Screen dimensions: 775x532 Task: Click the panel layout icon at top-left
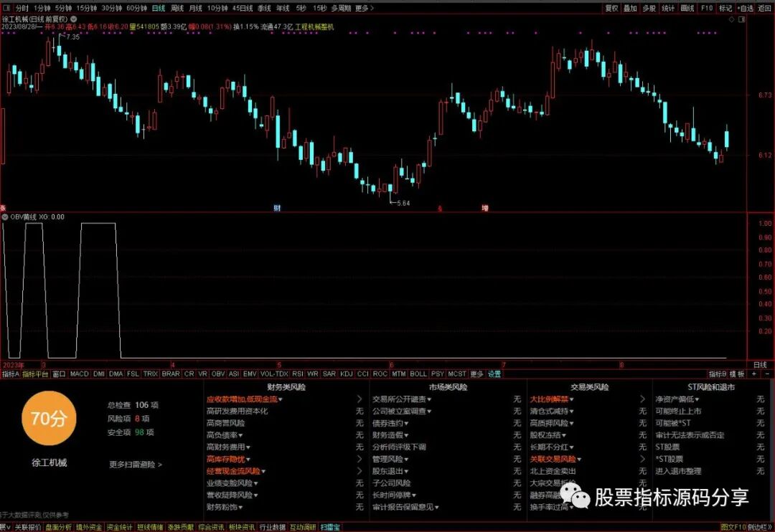coord(6,8)
